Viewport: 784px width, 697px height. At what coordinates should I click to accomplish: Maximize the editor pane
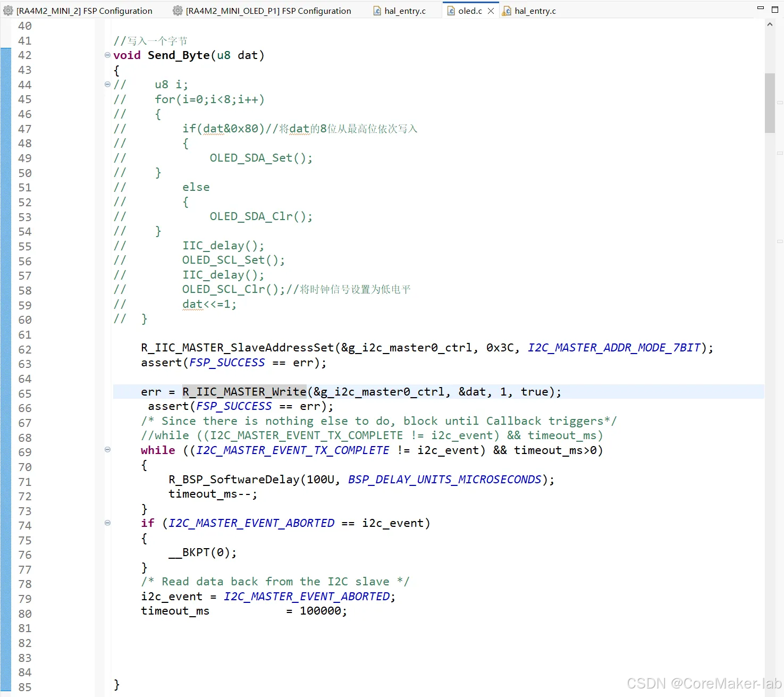pyautogui.click(x=775, y=10)
